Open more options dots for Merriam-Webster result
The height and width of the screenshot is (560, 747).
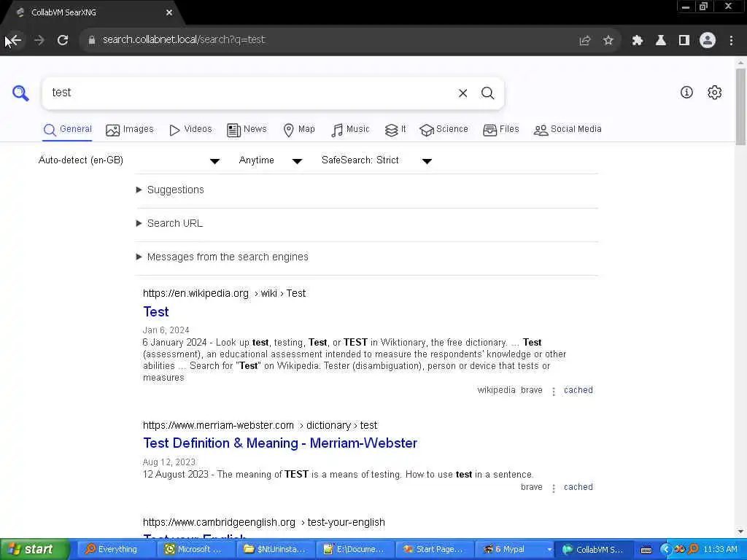(x=553, y=489)
